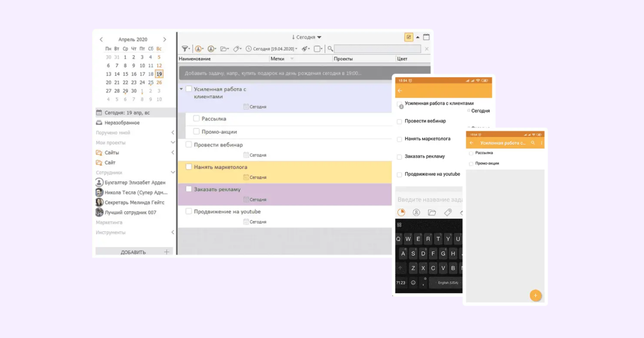Expand the Инструменты section

(173, 232)
